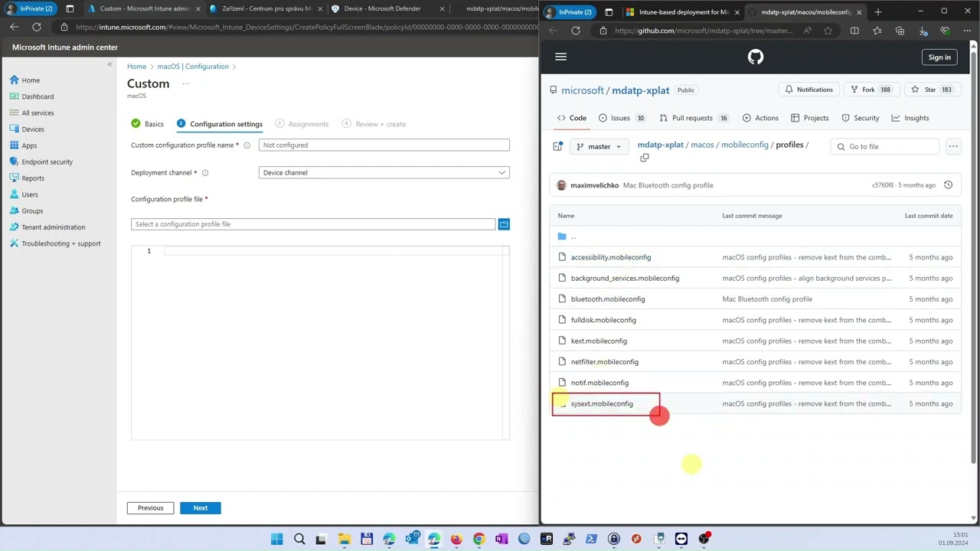This screenshot has height=551, width=980.
Task: Expand the GitHub file tree panel
Action: 557,146
